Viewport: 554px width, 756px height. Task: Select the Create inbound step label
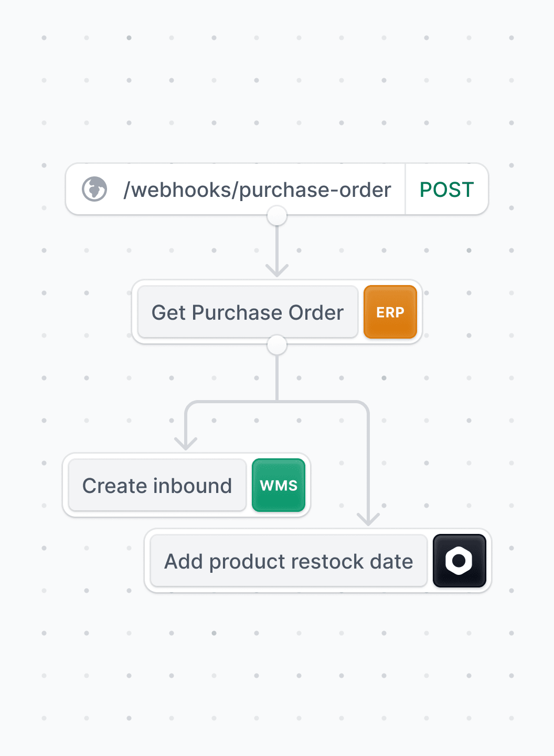coord(157,486)
